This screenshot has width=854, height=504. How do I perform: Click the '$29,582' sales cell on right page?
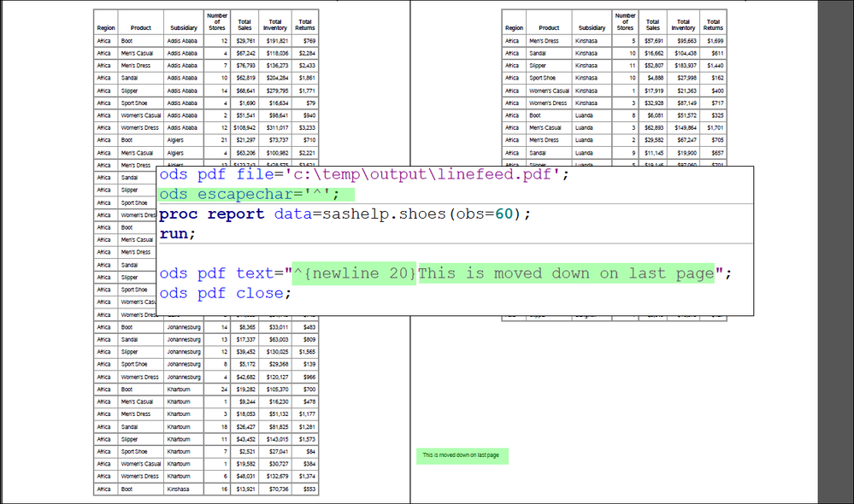654,140
